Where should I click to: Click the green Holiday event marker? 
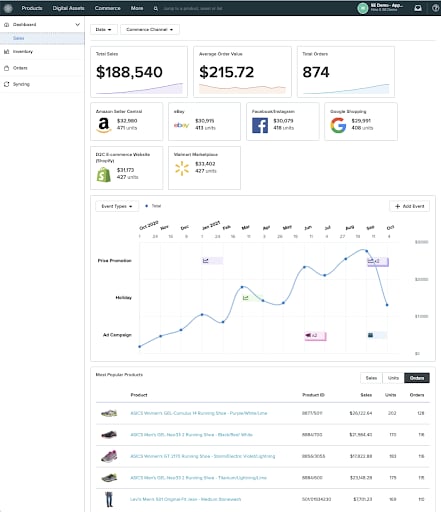(252, 298)
